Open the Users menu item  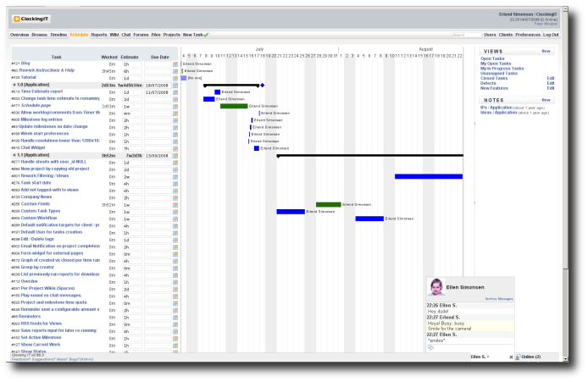[490, 35]
